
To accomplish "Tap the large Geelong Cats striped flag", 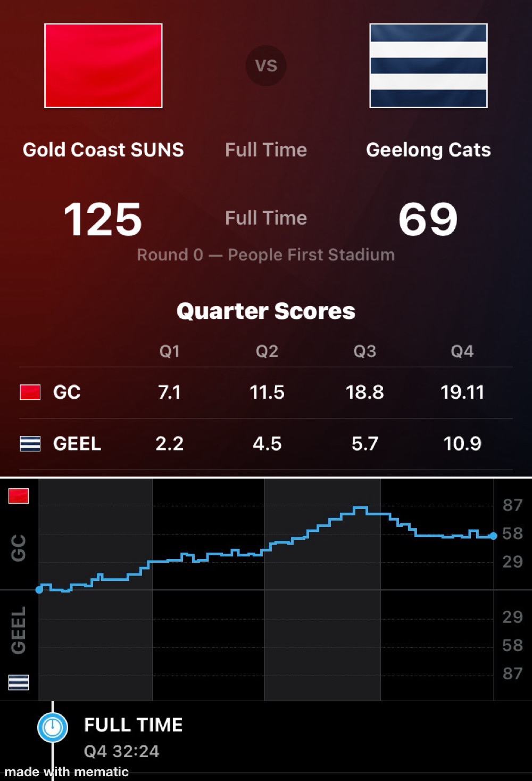I will point(428,65).
